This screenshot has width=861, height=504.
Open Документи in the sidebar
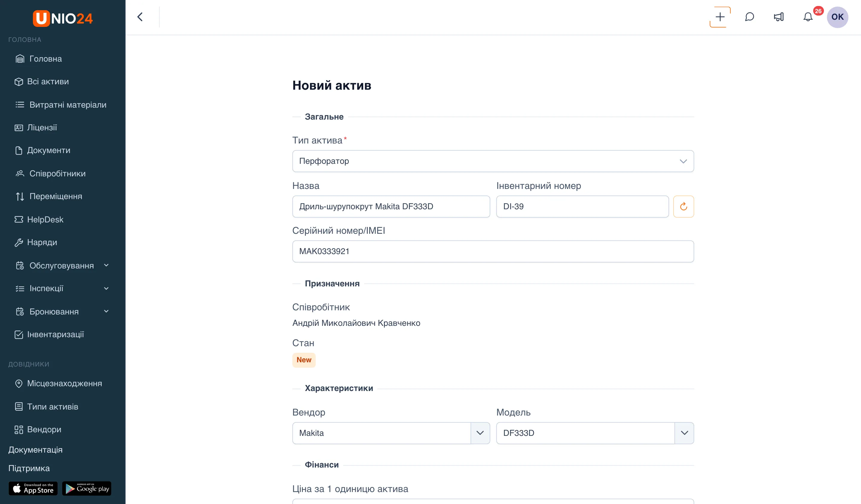(x=42, y=150)
